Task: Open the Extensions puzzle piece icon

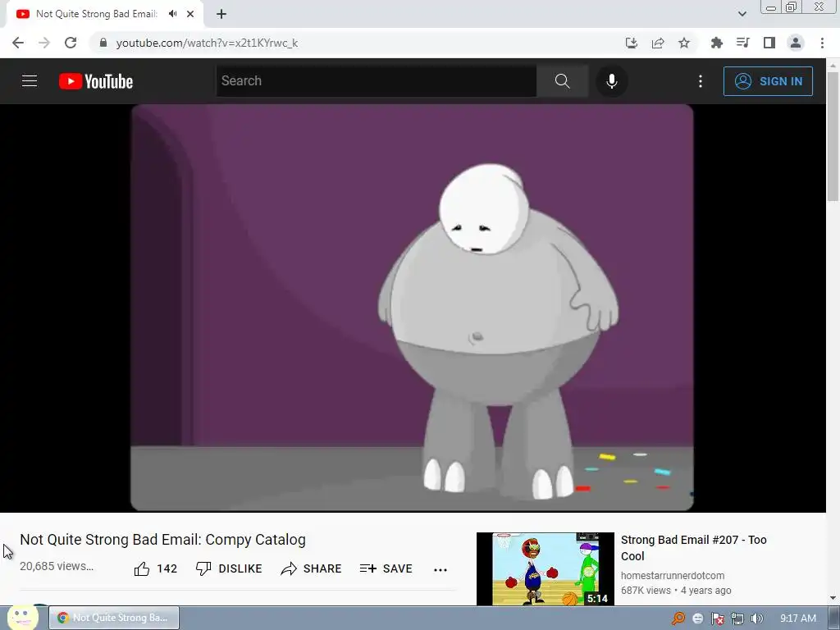Action: tap(716, 43)
